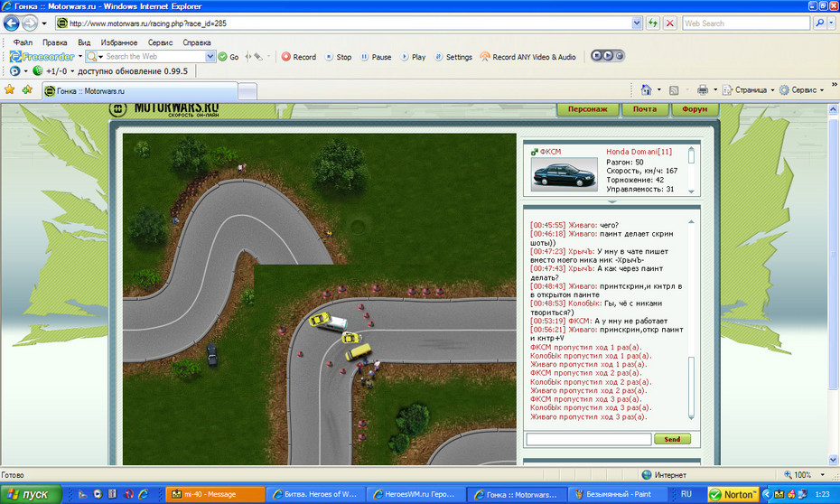Open the 100% zoom level dropdown
The width and height of the screenshot is (840, 504).
822,474
